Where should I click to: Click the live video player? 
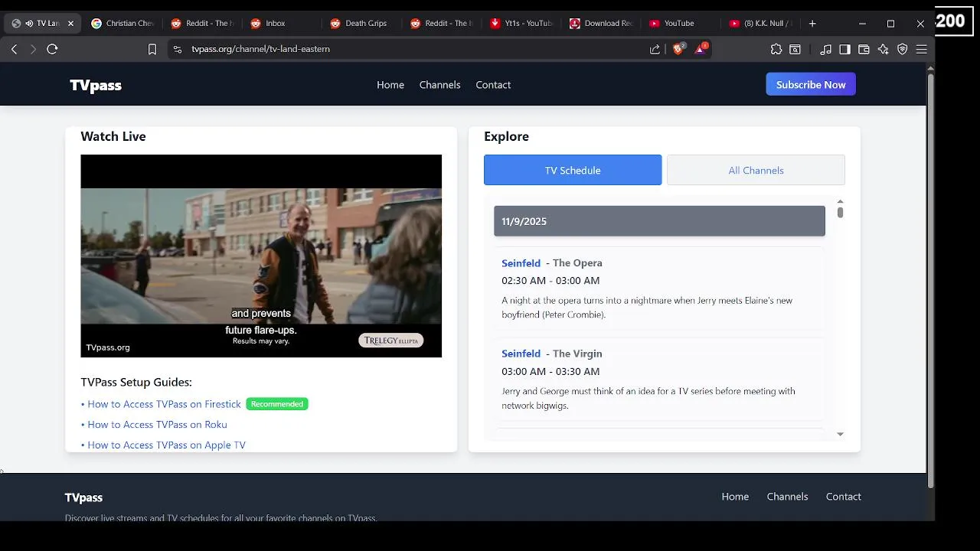(261, 256)
